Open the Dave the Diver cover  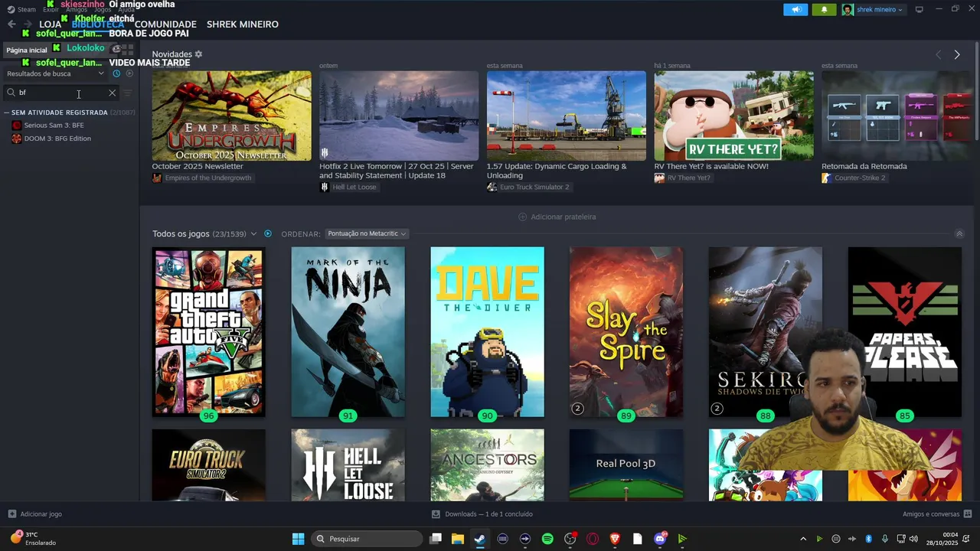pos(487,331)
